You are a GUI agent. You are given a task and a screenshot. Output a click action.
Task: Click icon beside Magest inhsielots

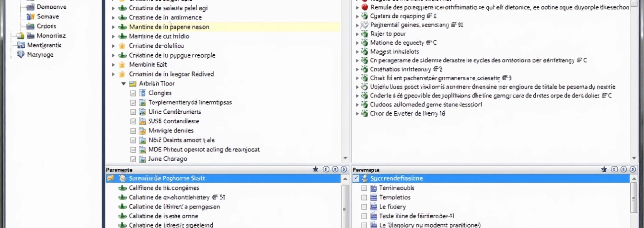click(365, 52)
